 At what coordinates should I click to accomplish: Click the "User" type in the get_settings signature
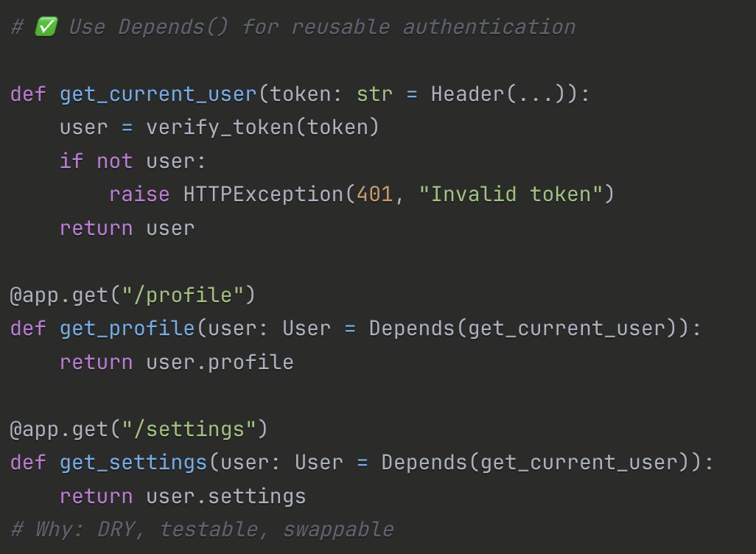click(319, 463)
